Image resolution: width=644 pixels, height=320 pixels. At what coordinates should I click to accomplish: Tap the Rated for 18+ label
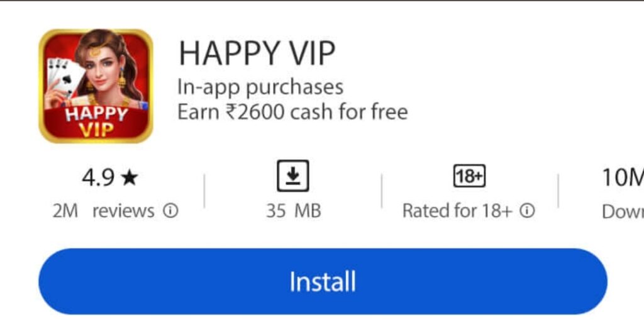pyautogui.click(x=458, y=211)
